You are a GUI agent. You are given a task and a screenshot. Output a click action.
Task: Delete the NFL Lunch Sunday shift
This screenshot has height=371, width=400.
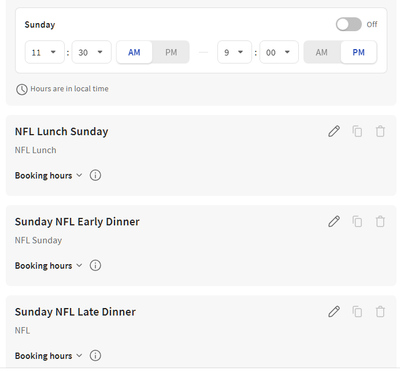click(380, 131)
